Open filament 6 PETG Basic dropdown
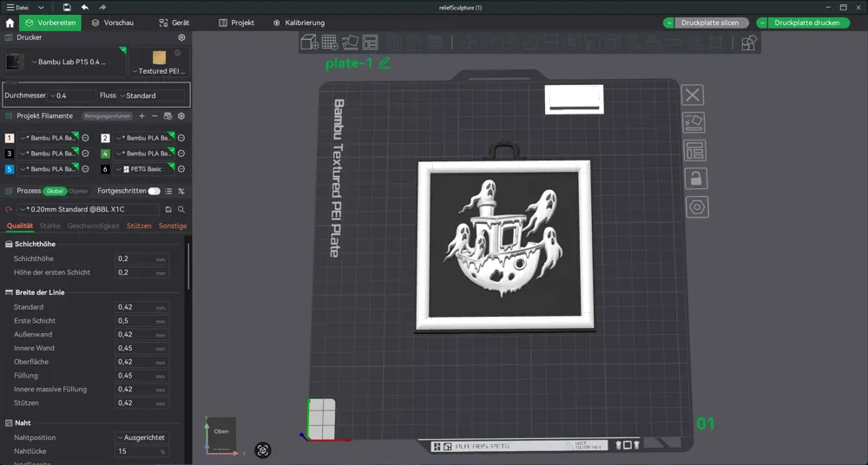Viewport: 868px width, 465px height. pyautogui.click(x=144, y=169)
